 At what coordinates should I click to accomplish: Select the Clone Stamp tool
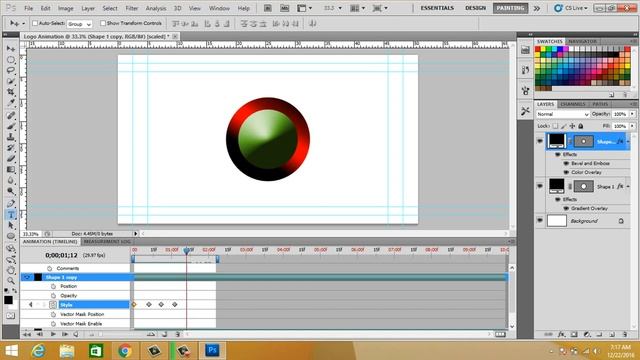11,137
